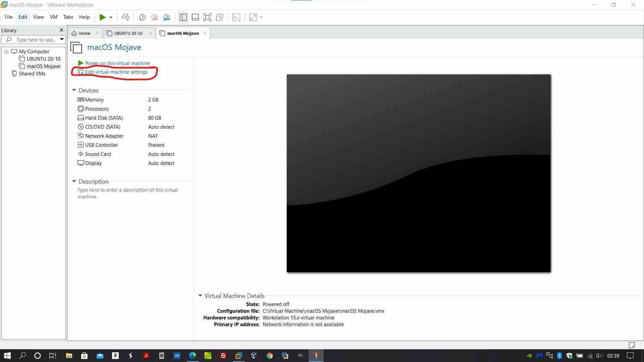Click the description text field
The width and height of the screenshot is (644, 362).
click(x=128, y=193)
